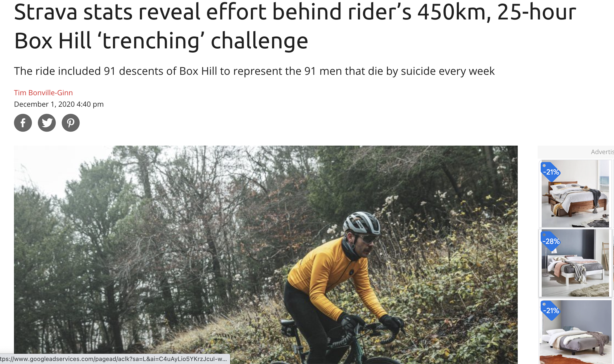
Task: Click the word 'trenching' in the headline
Action: 151,41
